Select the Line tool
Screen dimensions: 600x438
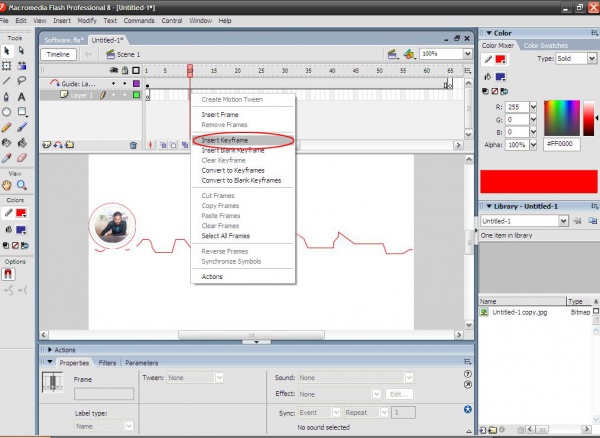[x=7, y=81]
